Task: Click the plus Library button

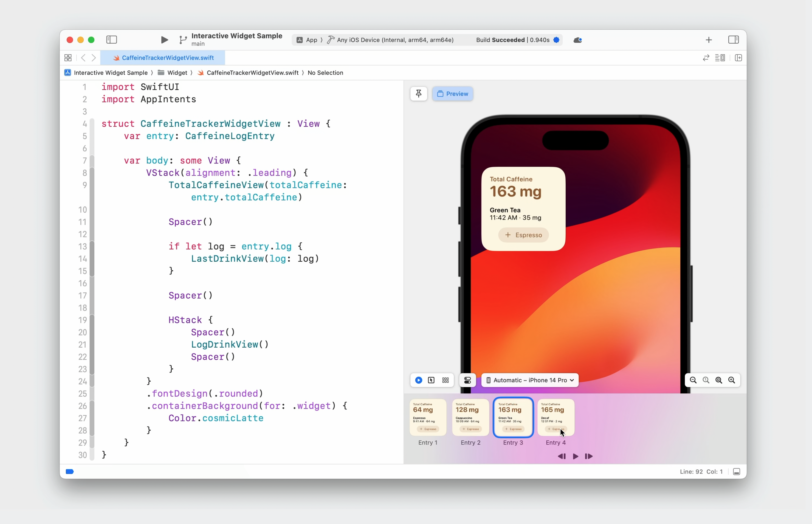Action: [x=709, y=40]
